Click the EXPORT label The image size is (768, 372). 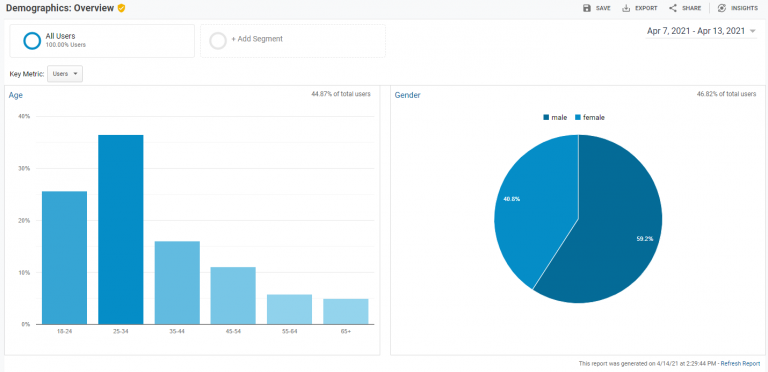point(646,8)
